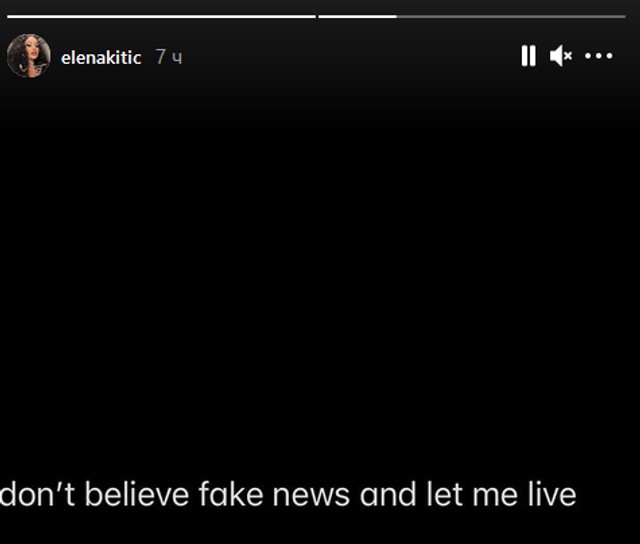Image resolution: width=640 pixels, height=544 pixels.
Task: Click the "fake news" words in the caption
Action: (x=274, y=494)
